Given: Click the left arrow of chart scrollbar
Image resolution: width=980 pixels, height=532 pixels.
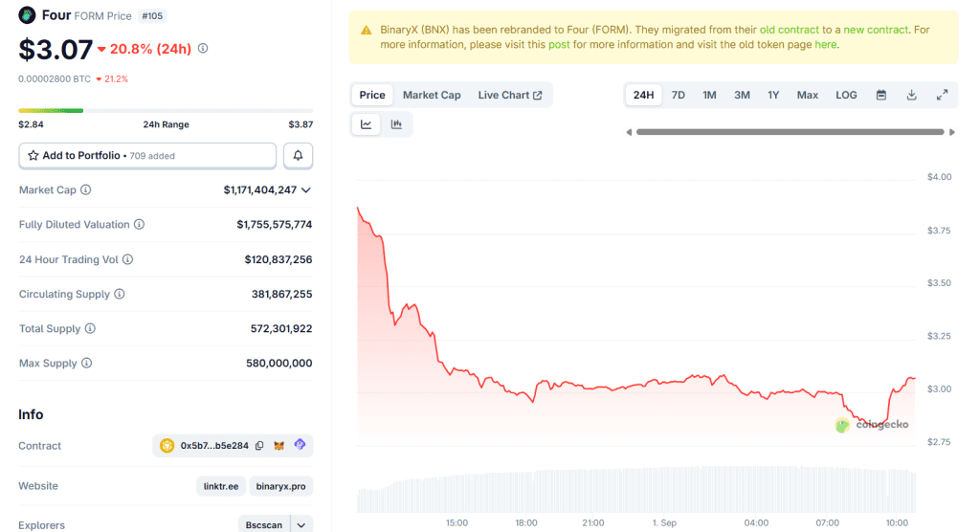Looking at the screenshot, I should (629, 132).
